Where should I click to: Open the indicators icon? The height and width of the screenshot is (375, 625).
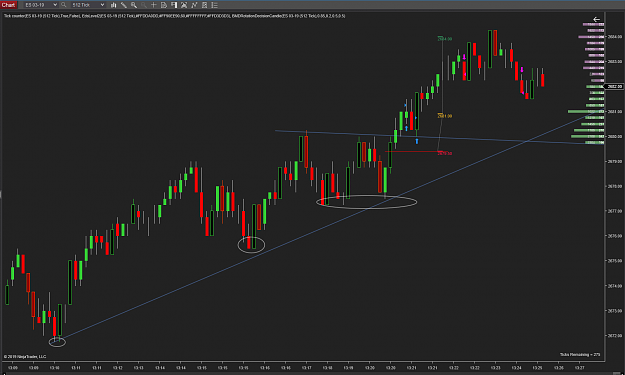pyautogui.click(x=194, y=5)
